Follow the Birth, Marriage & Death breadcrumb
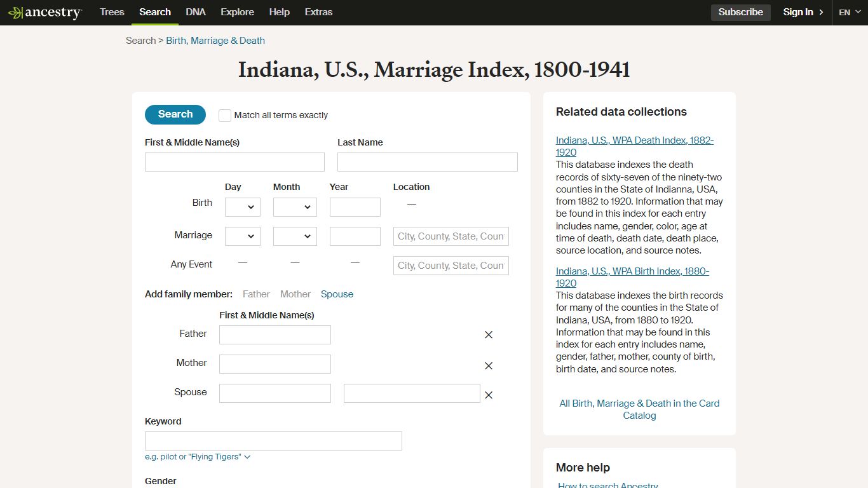The image size is (868, 488). [215, 41]
